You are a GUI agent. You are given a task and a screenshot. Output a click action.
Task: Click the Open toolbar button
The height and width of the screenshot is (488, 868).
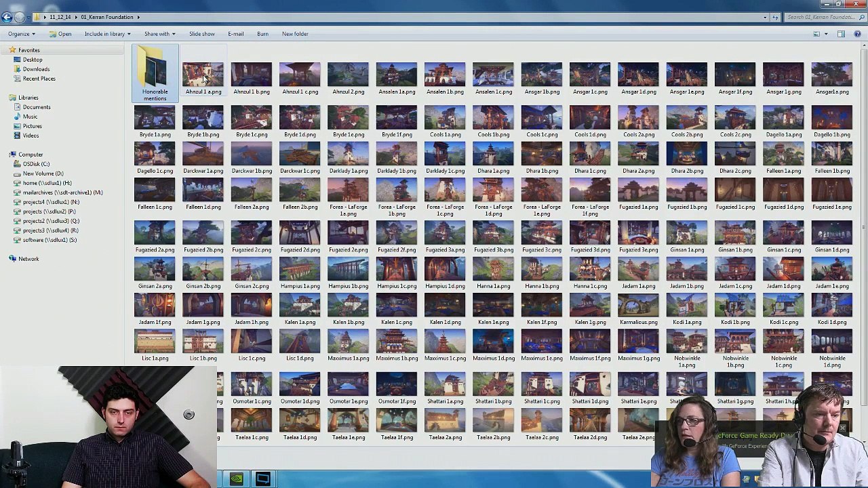[x=60, y=34]
